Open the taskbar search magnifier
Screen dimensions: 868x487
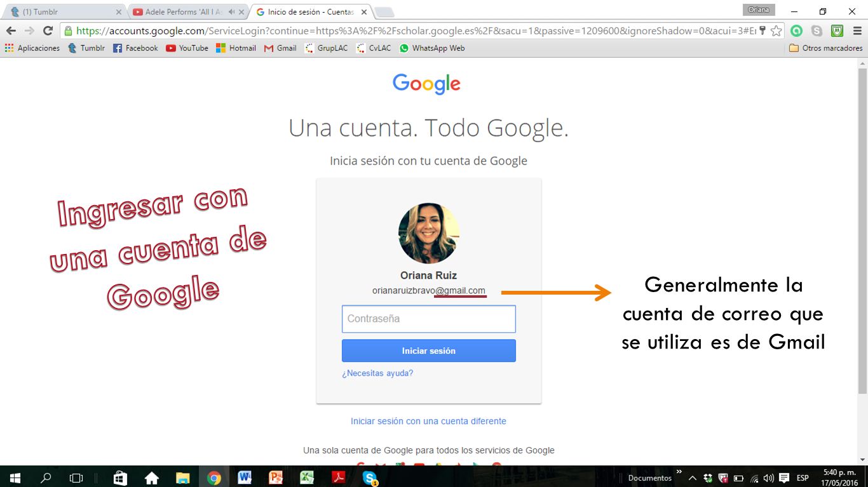tap(46, 477)
